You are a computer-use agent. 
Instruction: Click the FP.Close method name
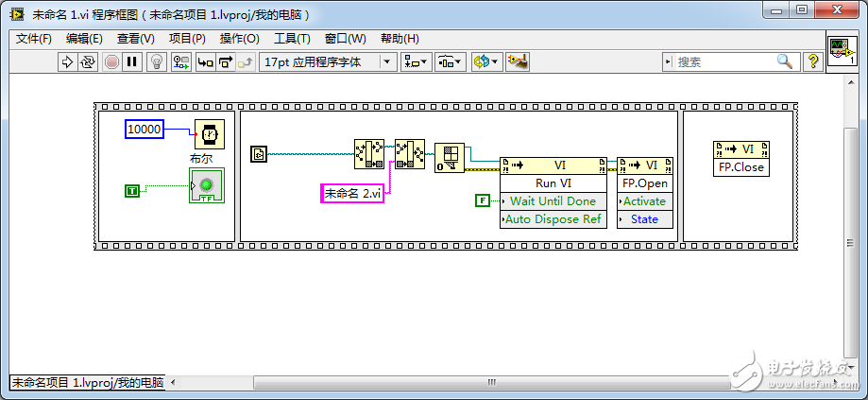[741, 166]
